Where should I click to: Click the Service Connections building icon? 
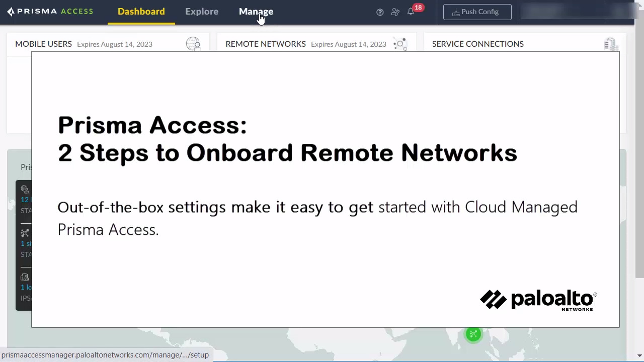[x=610, y=44]
